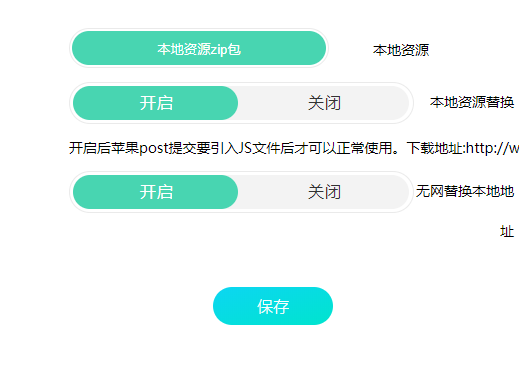Click 提交 in the hint sentence
Image resolution: width=519 pixels, height=388 pixels.
pyautogui.click(x=182, y=148)
